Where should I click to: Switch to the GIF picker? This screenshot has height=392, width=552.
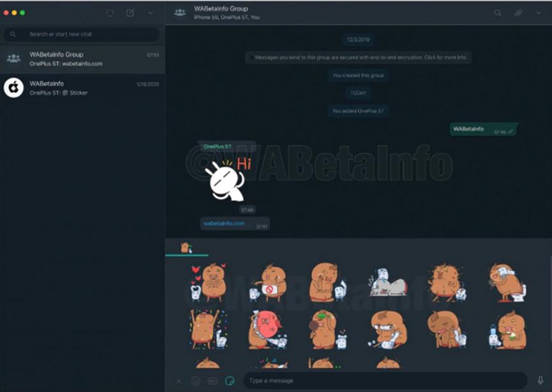(213, 381)
